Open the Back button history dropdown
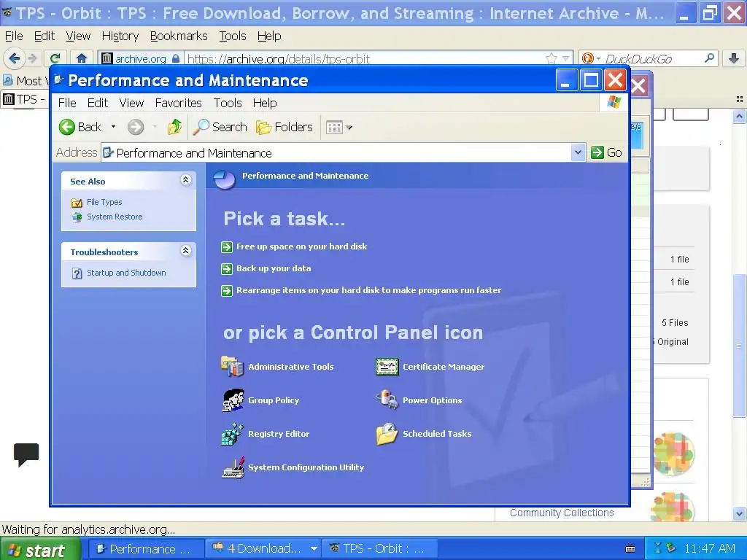This screenshot has width=747, height=560. [x=113, y=127]
